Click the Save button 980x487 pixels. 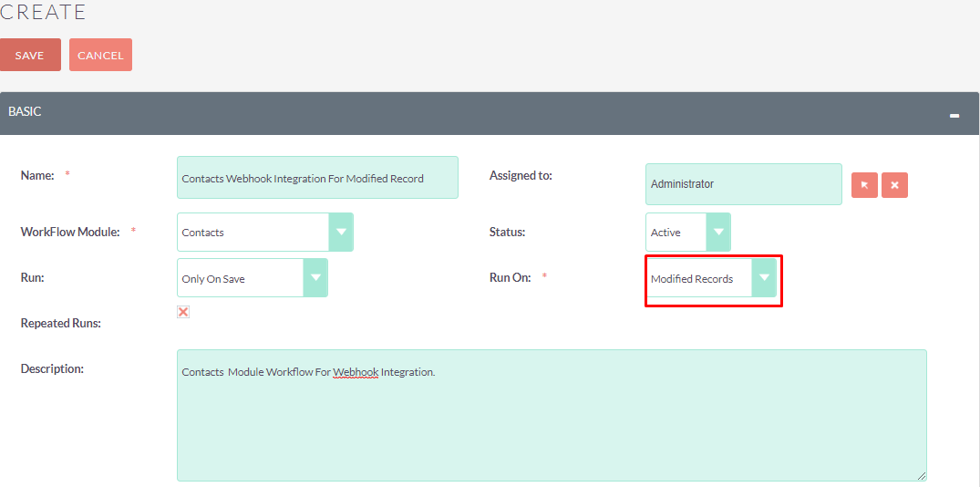tap(30, 55)
